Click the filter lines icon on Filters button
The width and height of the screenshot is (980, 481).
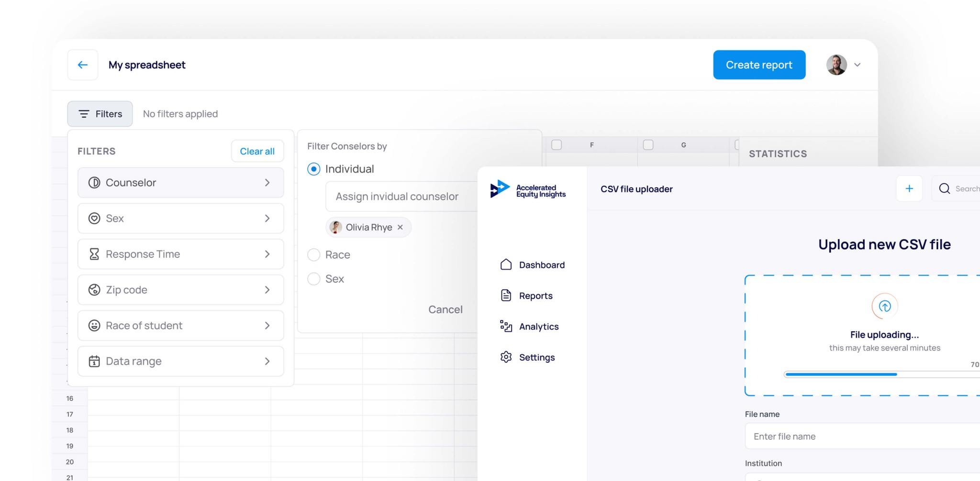[84, 114]
